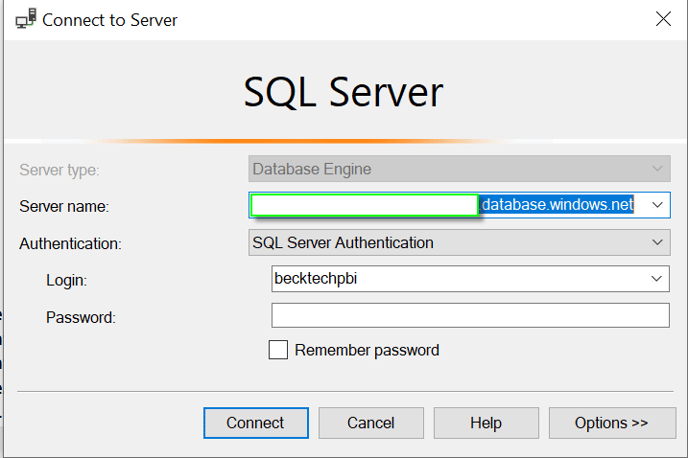Expand the Options >> section
Image resolution: width=688 pixels, height=458 pixels.
(x=612, y=423)
